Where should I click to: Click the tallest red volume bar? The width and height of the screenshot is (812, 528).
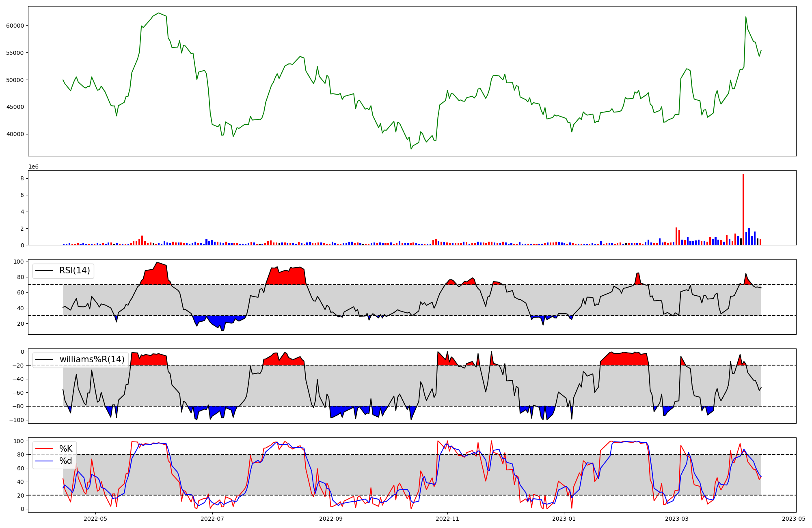(x=743, y=209)
